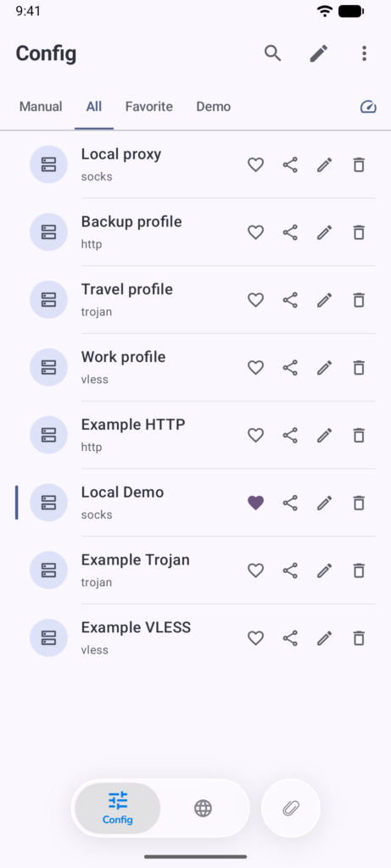Delete the Example HTTP entry

click(359, 435)
